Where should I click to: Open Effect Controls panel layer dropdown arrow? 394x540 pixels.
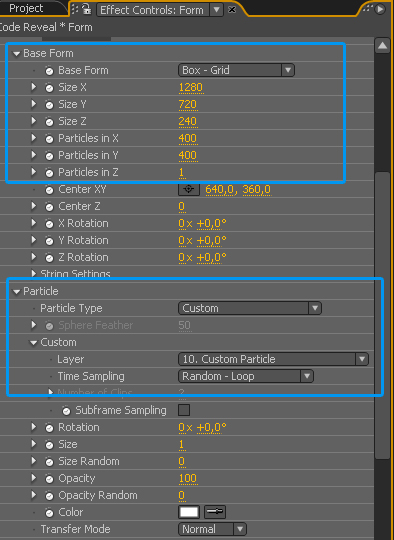[x=216, y=10]
